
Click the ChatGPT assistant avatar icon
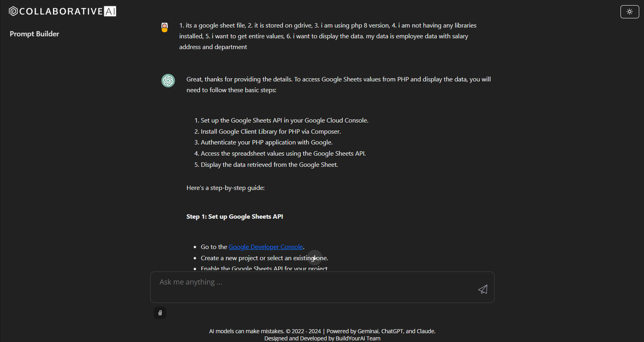coord(168,81)
